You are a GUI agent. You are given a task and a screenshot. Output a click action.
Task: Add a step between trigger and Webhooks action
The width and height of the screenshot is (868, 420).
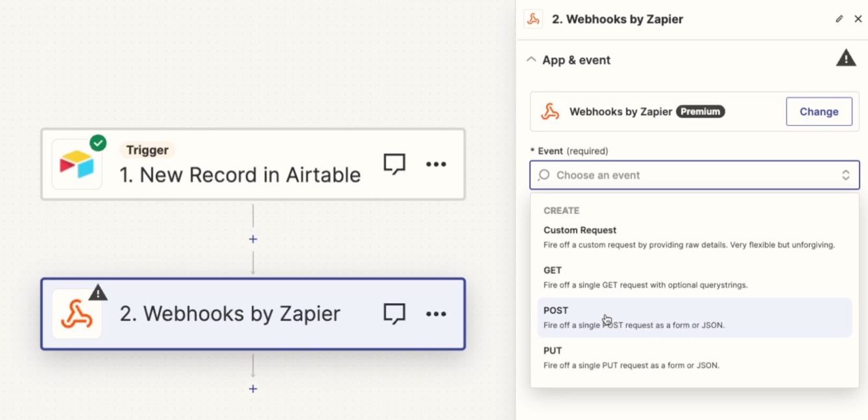253,239
